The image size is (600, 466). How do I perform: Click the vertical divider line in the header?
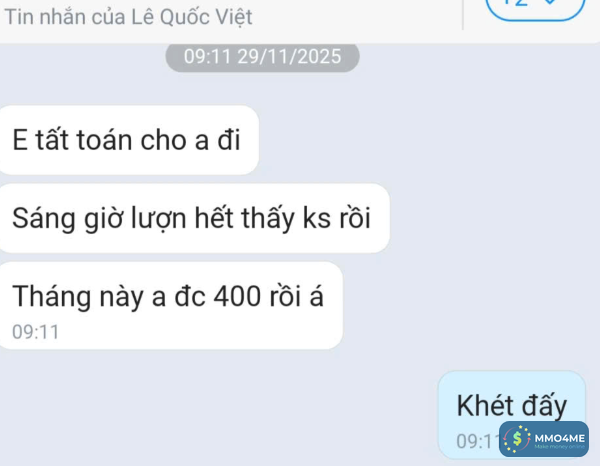pyautogui.click(x=463, y=15)
